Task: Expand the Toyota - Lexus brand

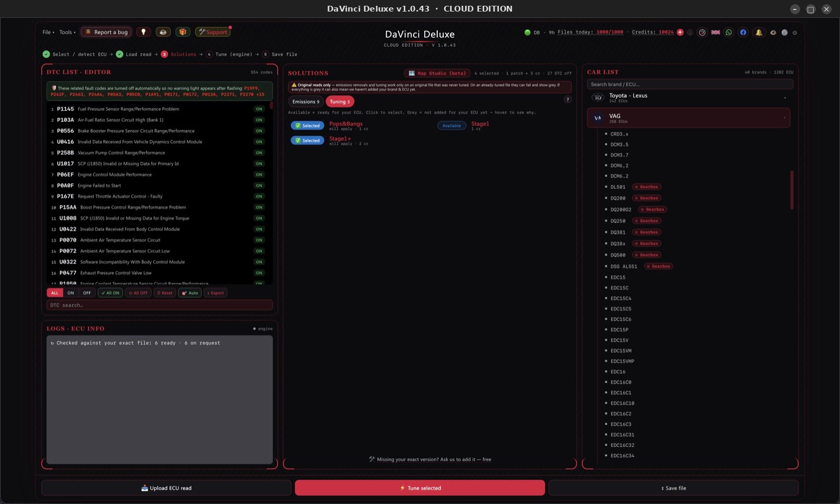Action: (688, 98)
